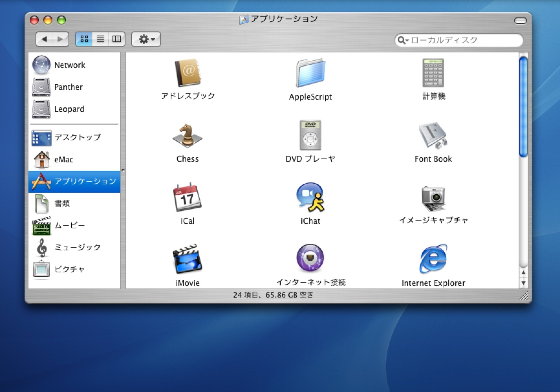560x392 pixels.
Task: Go forward with the right arrow button
Action: [x=60, y=39]
